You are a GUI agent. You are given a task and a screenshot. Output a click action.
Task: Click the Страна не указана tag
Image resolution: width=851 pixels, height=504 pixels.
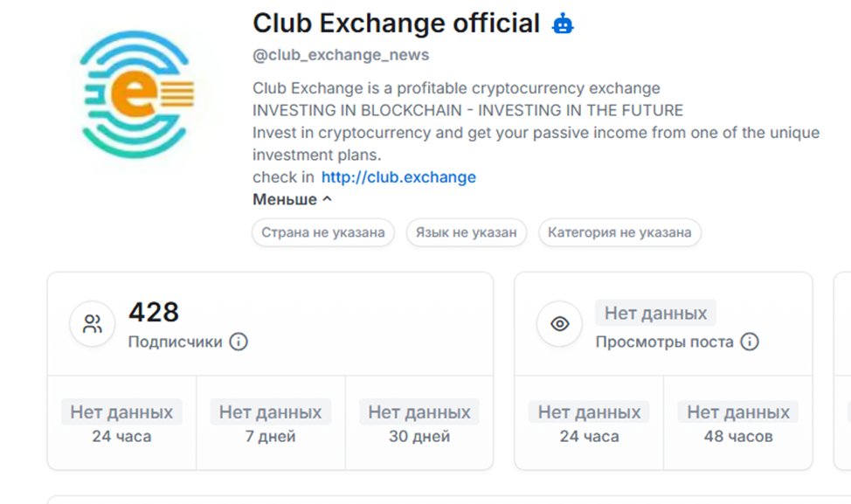pyautogui.click(x=322, y=232)
